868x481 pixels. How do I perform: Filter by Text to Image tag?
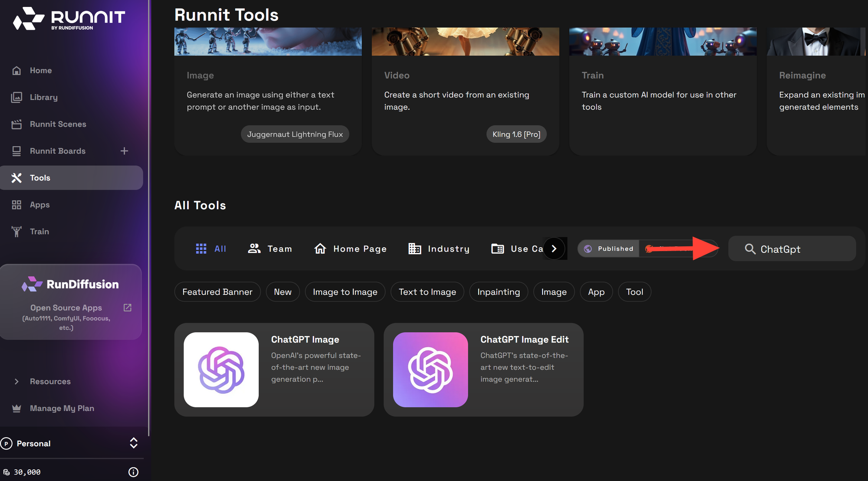pos(427,292)
